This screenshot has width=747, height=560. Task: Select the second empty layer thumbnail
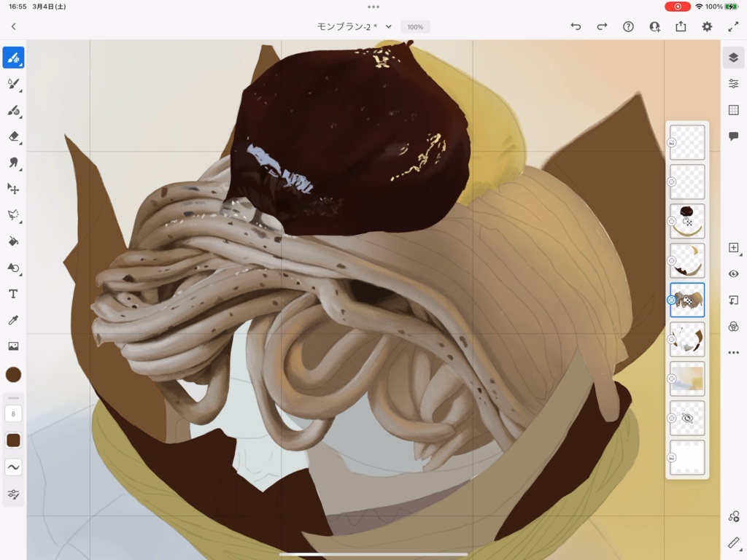point(687,182)
